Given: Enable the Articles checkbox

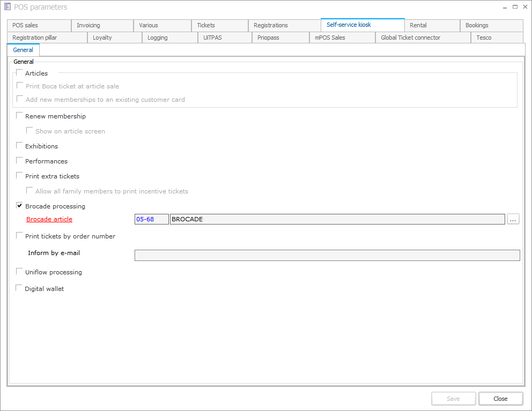Looking at the screenshot, I should click(20, 73).
